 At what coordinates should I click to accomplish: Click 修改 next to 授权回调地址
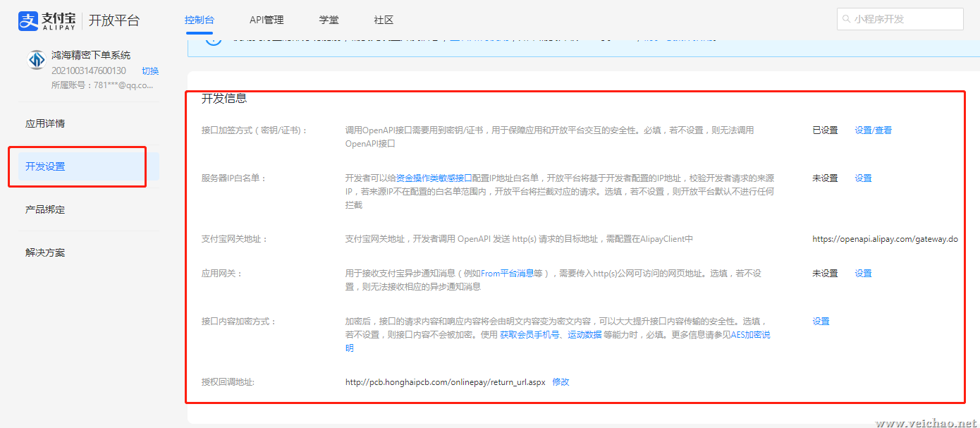coord(561,381)
